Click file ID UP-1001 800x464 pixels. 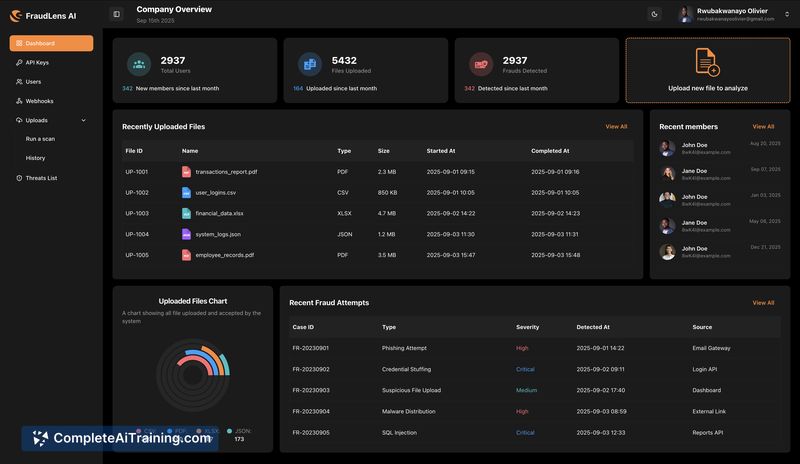(137, 172)
